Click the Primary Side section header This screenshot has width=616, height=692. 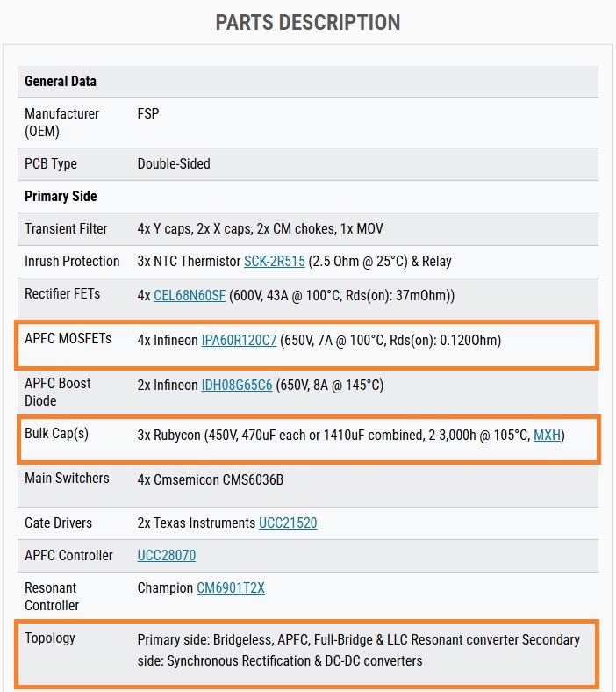(x=61, y=196)
